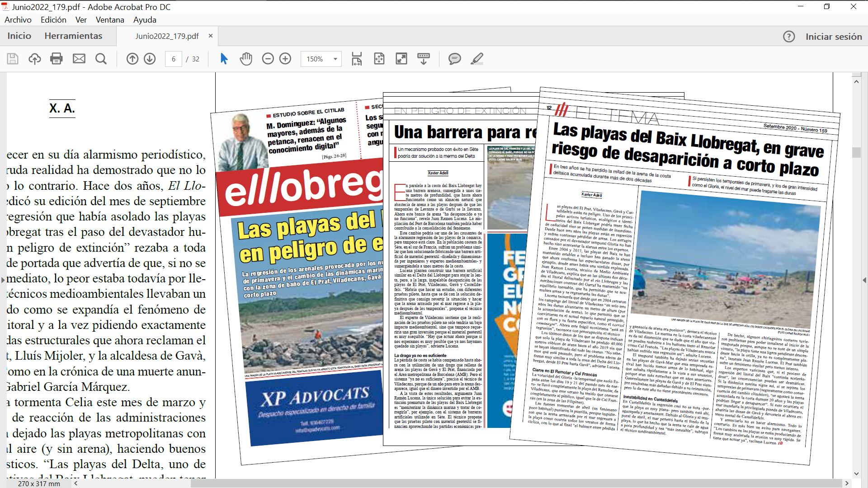
Task: Expand the left navigation pane arrow
Action: tap(3, 280)
